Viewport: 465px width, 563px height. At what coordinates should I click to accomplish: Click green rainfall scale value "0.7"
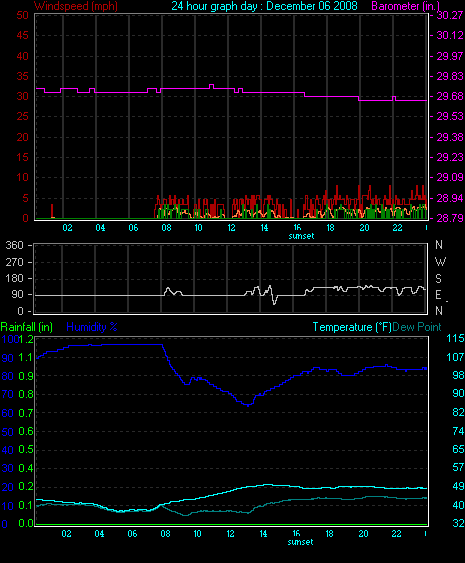(x=26, y=413)
